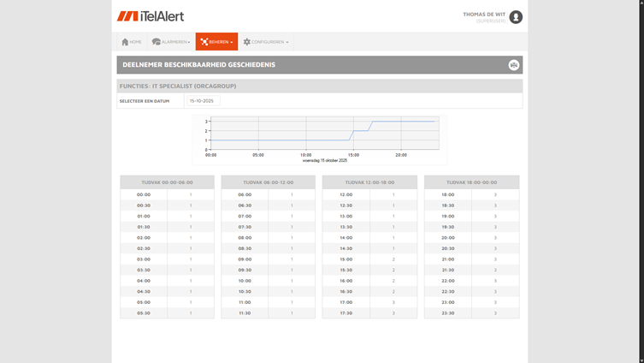The width and height of the screenshot is (644, 363).
Task: Click the (Superuser) role label
Action: pos(491,21)
